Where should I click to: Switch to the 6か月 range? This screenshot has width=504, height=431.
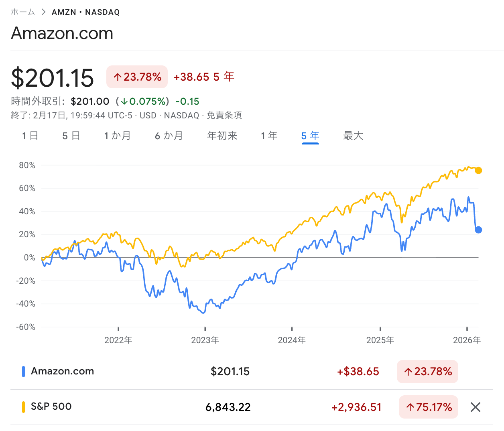click(169, 136)
